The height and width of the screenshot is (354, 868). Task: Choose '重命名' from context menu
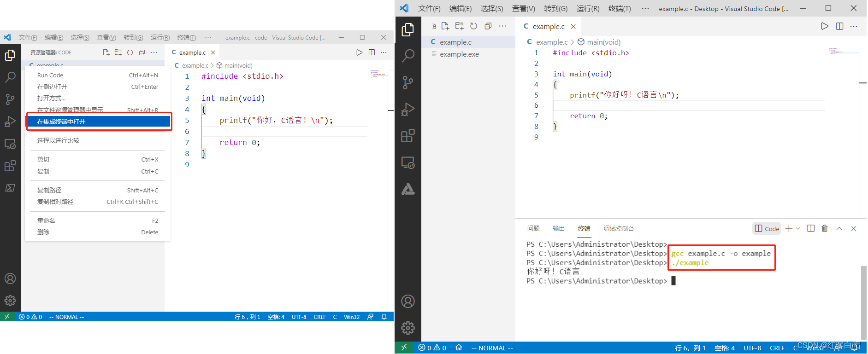click(x=98, y=221)
